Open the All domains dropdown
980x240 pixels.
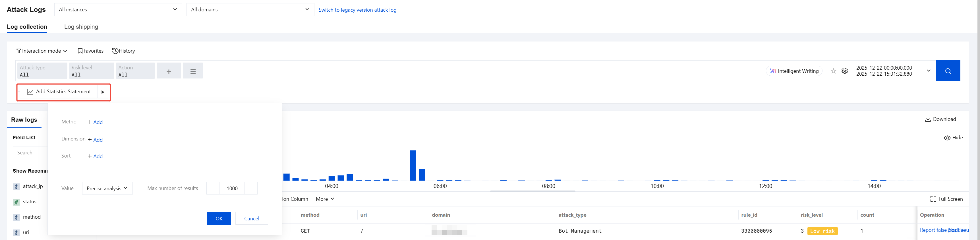(x=250, y=9)
